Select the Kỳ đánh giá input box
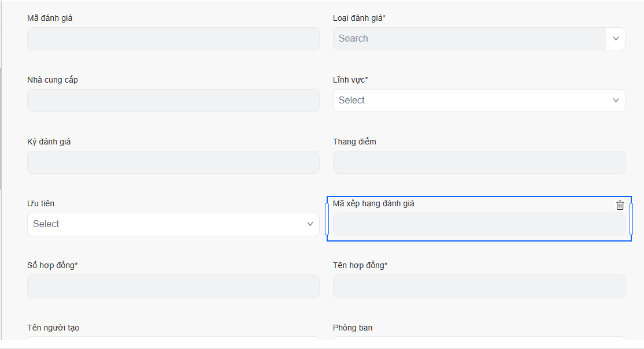 pos(173,162)
